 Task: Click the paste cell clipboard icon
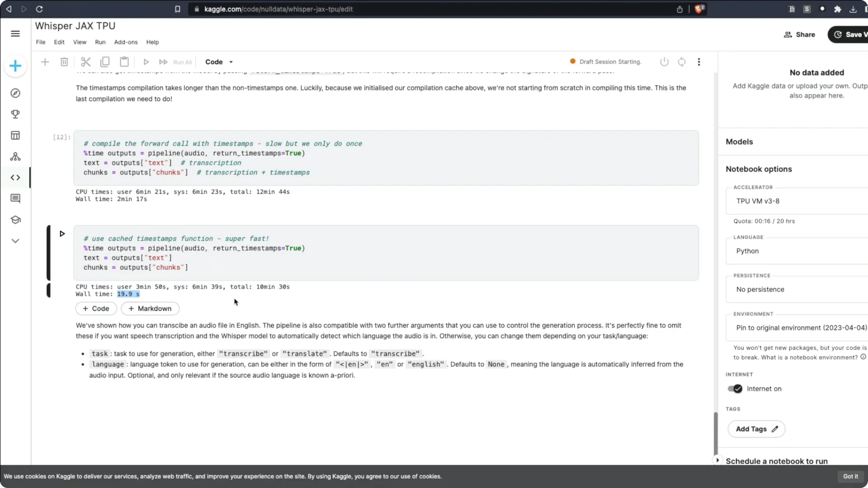[124, 62]
